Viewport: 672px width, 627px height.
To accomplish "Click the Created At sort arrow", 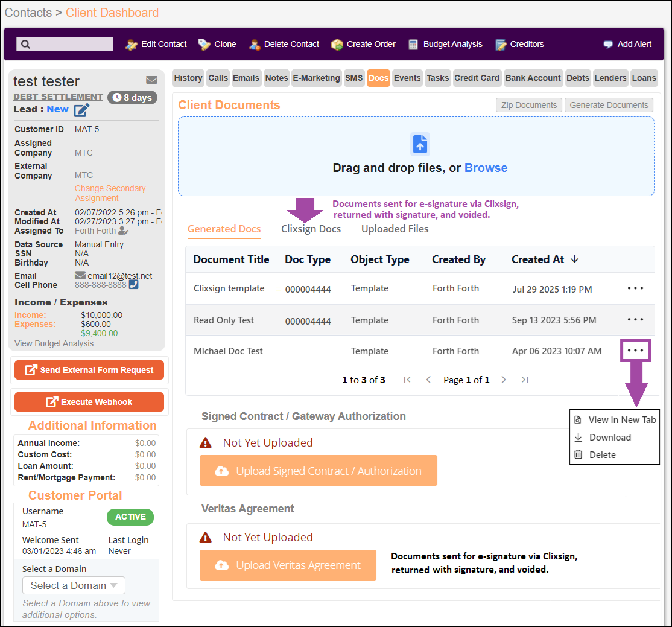I will coord(575,259).
